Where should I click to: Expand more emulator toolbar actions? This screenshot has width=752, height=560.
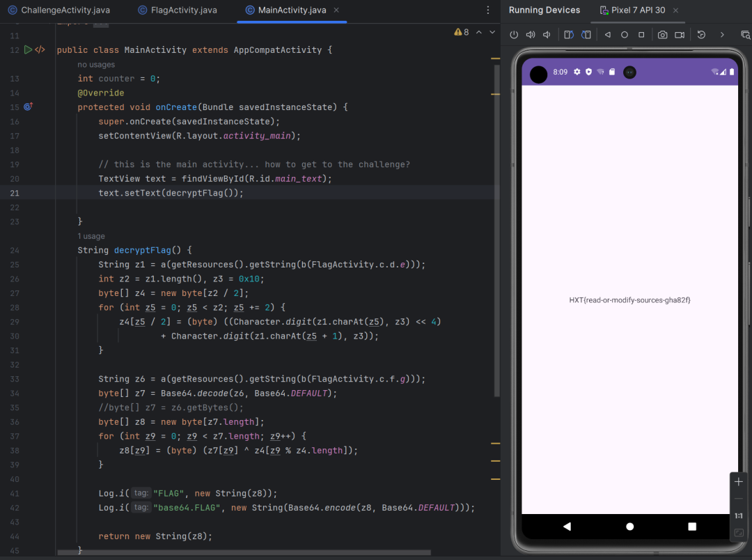coord(722,35)
